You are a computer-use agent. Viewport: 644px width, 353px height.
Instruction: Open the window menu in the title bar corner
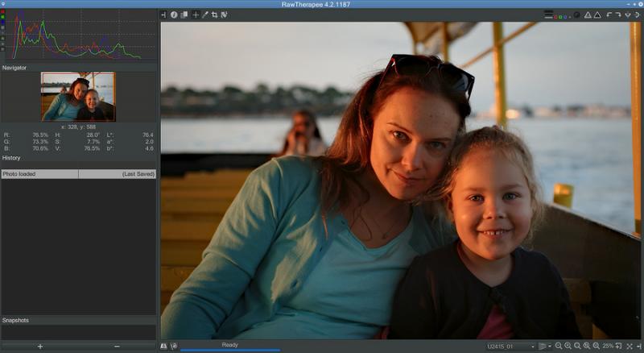click(x=3, y=4)
